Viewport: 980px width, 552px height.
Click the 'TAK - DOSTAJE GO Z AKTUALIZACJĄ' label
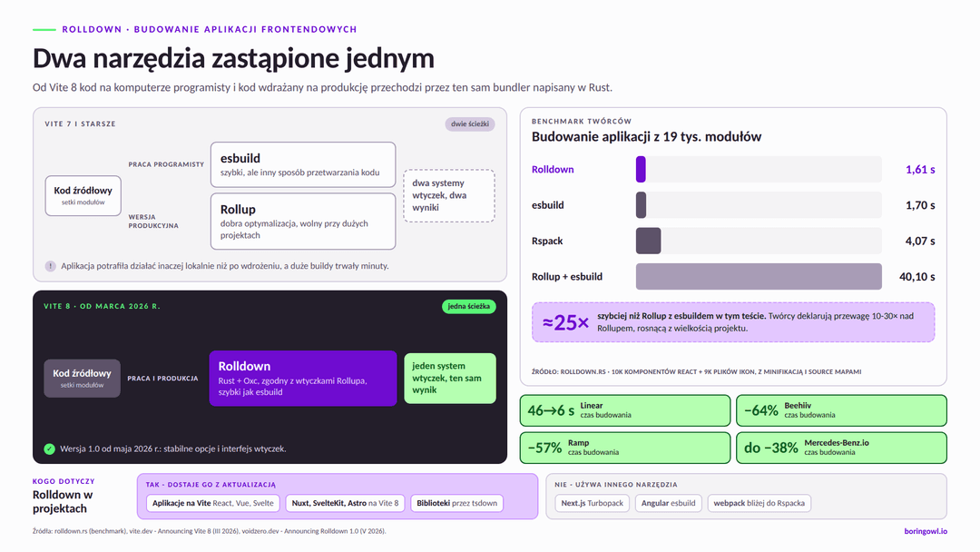[x=211, y=485]
